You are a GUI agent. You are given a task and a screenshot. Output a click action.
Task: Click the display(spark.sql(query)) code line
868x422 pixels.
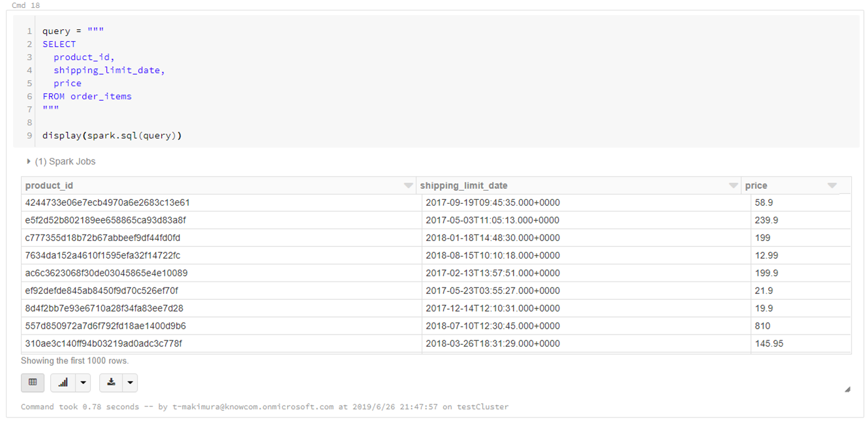112,135
